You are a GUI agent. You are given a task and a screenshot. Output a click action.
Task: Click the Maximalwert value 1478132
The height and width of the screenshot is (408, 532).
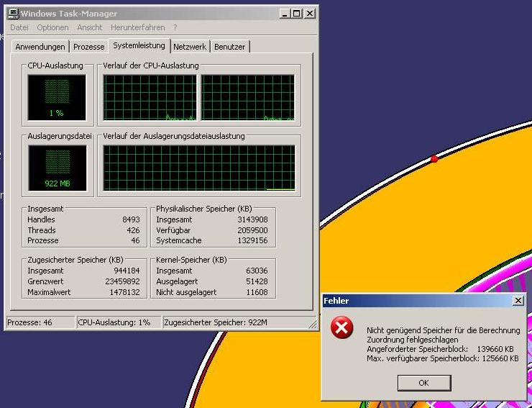click(124, 292)
